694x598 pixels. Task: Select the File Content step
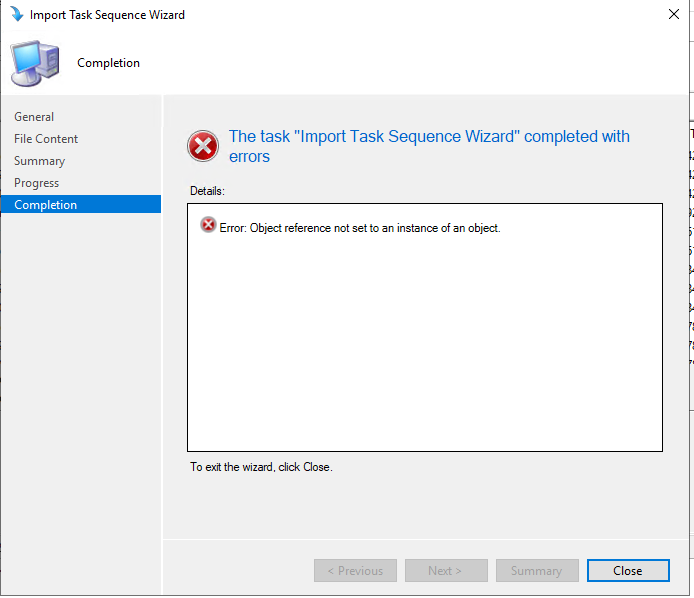46,139
